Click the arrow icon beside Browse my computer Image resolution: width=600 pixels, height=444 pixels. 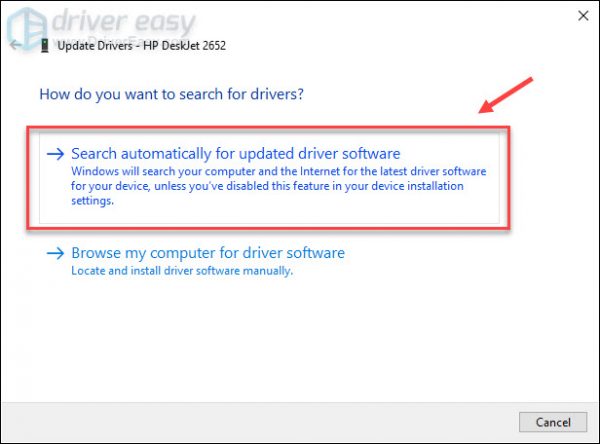coord(56,254)
